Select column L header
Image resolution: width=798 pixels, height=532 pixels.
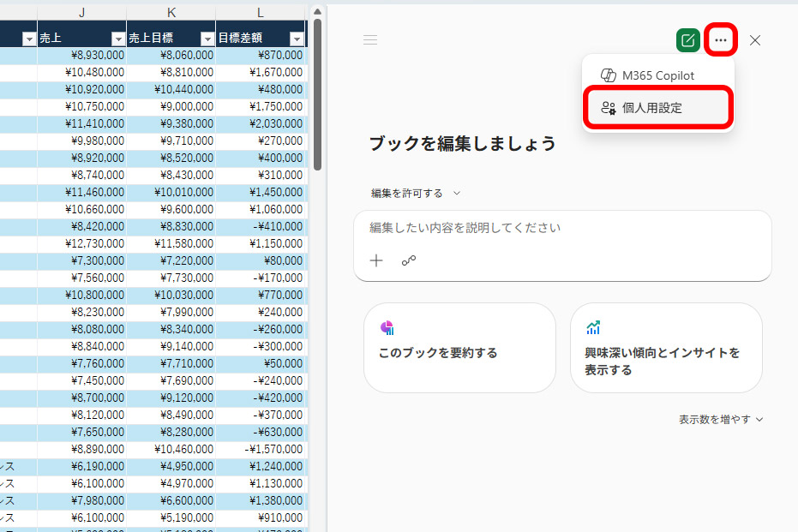click(x=261, y=13)
